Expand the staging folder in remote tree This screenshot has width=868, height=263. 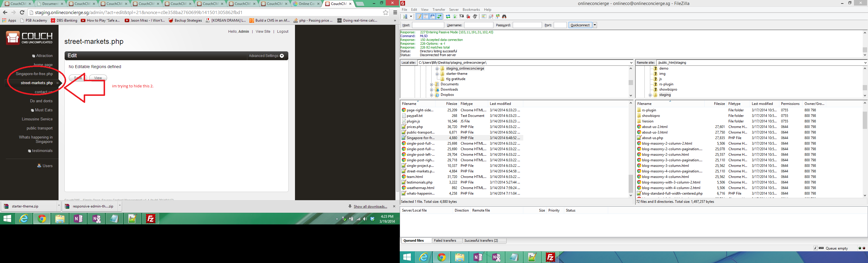coord(650,95)
